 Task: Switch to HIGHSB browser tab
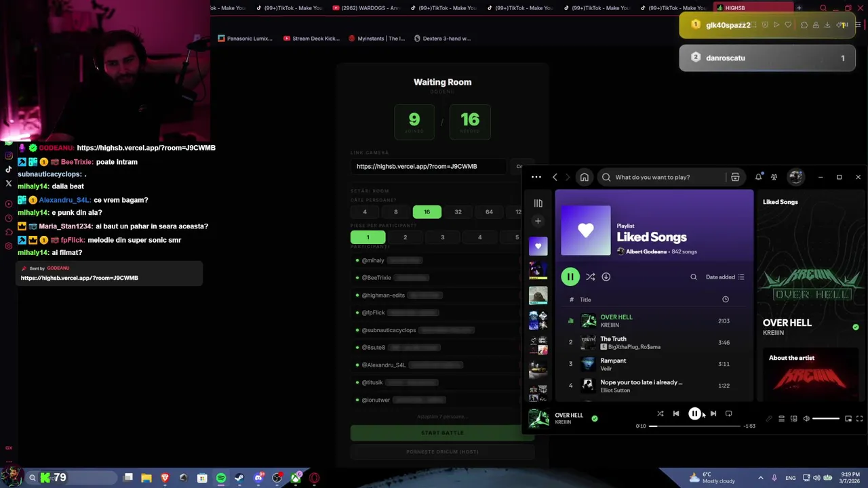pyautogui.click(x=753, y=8)
